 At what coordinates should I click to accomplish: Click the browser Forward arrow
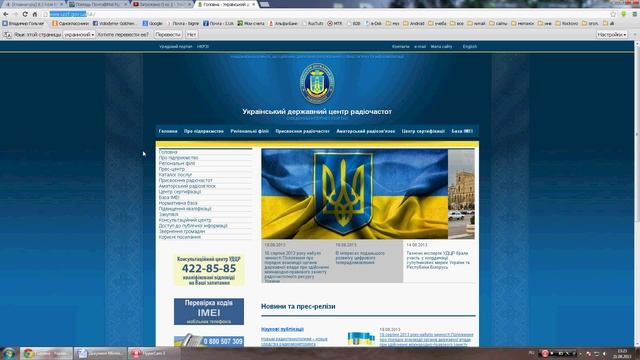tap(15, 14)
